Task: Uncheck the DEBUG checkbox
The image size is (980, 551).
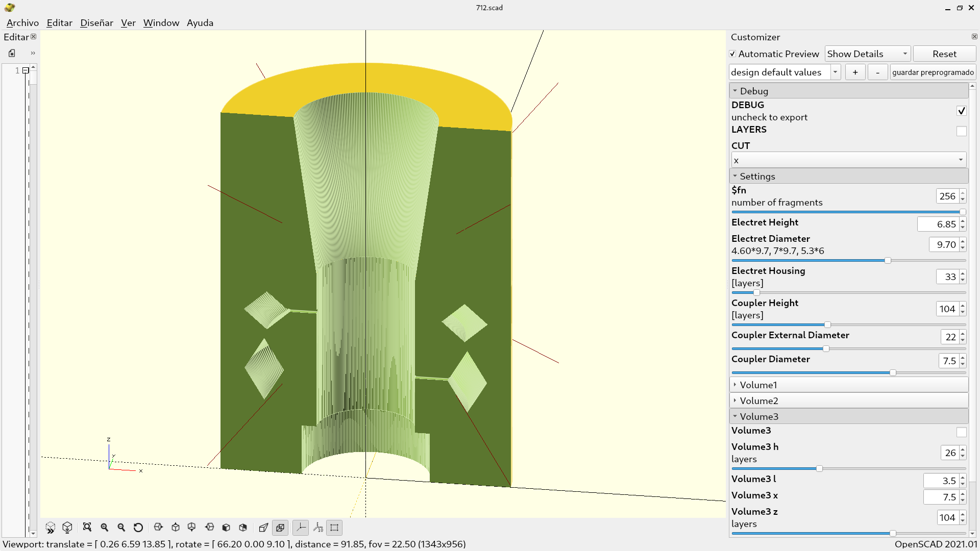Action: (x=962, y=111)
